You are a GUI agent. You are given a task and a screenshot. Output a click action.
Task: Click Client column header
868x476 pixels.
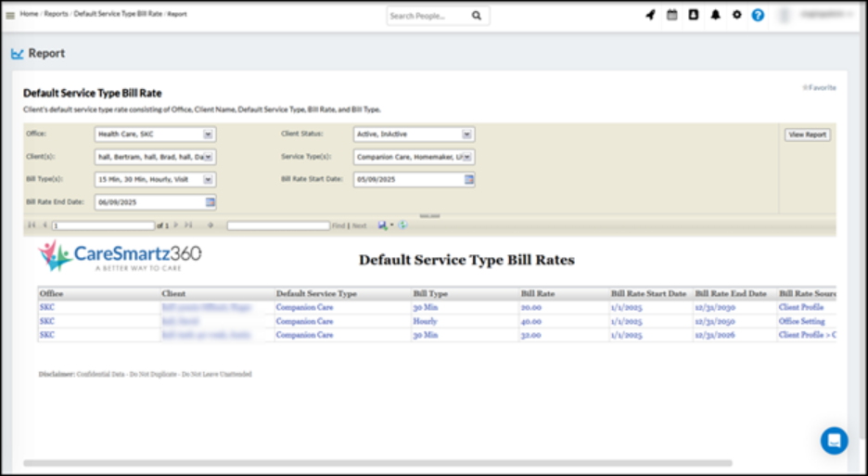click(217, 294)
